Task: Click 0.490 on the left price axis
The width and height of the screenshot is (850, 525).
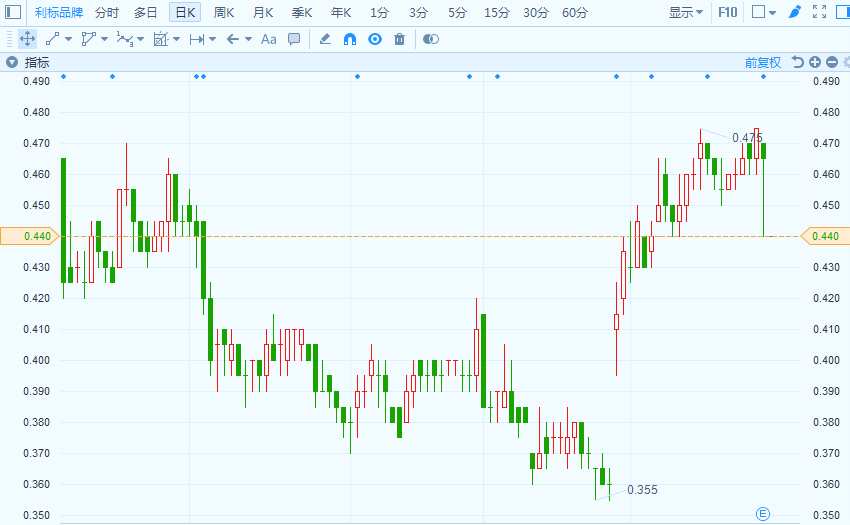Action: pos(36,81)
